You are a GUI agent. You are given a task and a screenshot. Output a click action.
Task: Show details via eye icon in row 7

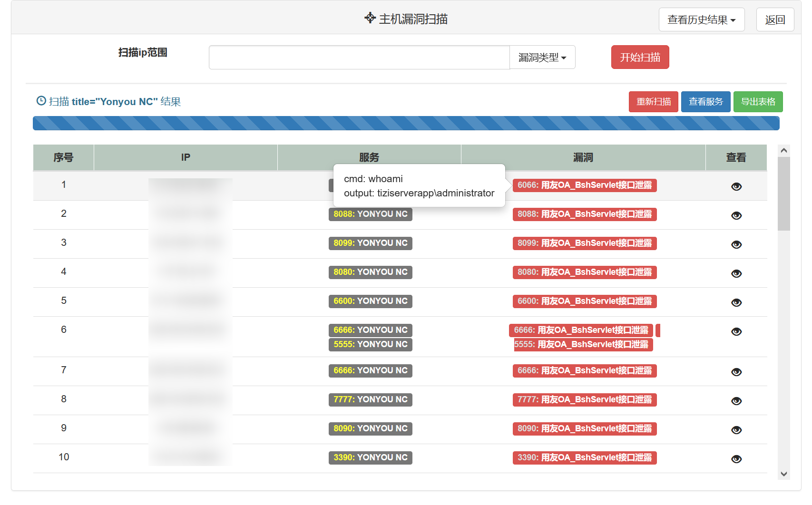[x=736, y=372]
